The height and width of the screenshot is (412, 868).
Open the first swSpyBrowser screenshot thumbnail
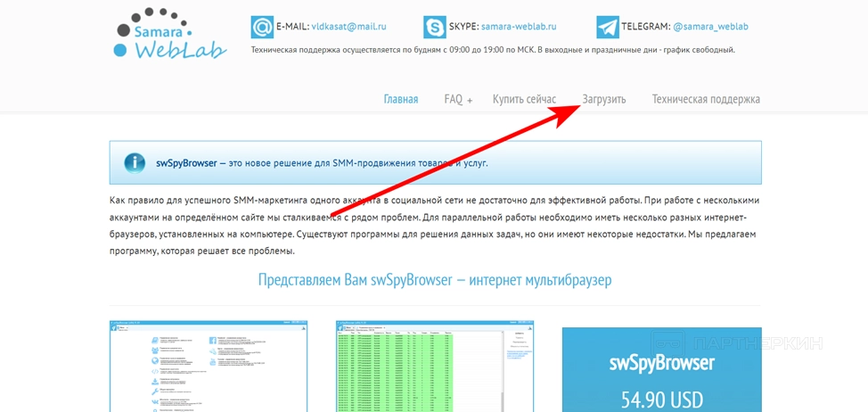[209, 366]
